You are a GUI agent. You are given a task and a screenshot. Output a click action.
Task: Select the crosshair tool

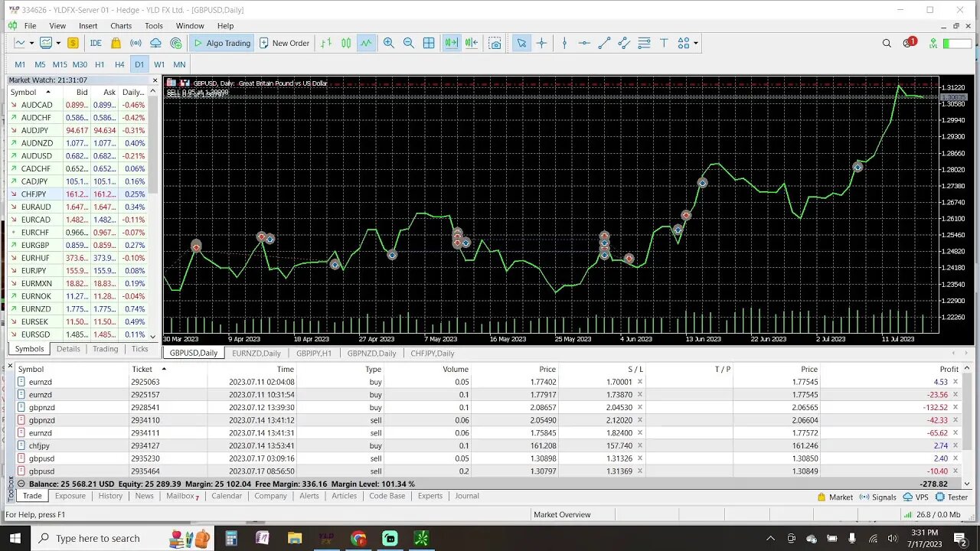tap(541, 44)
